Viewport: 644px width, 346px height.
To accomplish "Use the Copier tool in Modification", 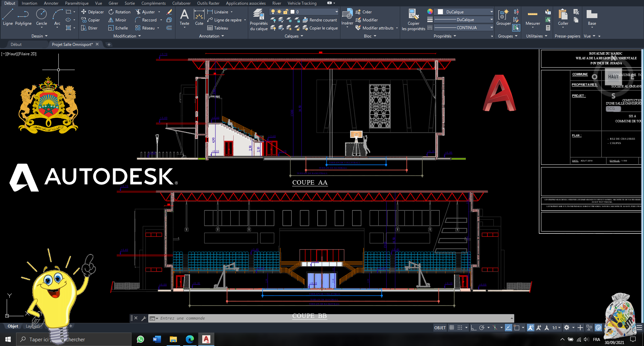I will point(91,20).
